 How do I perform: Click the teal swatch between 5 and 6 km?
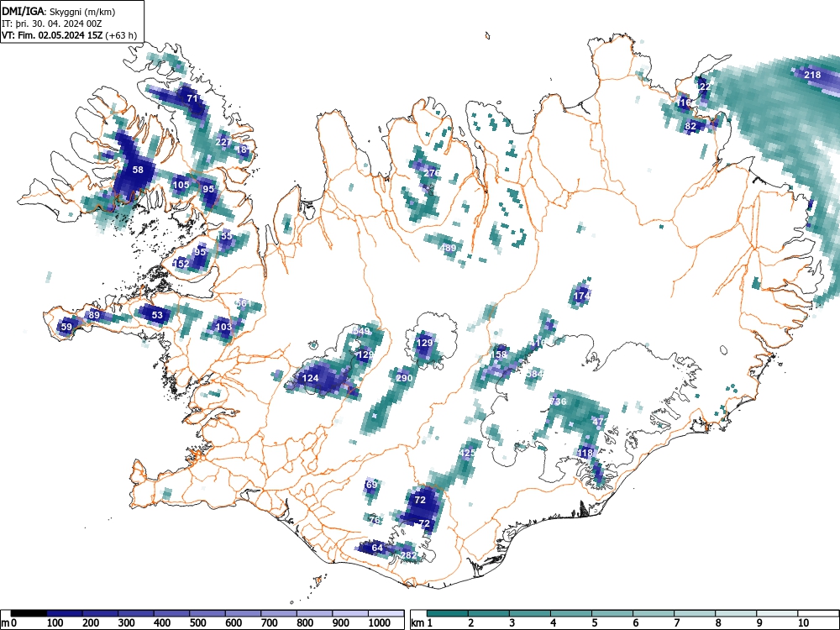612,613
